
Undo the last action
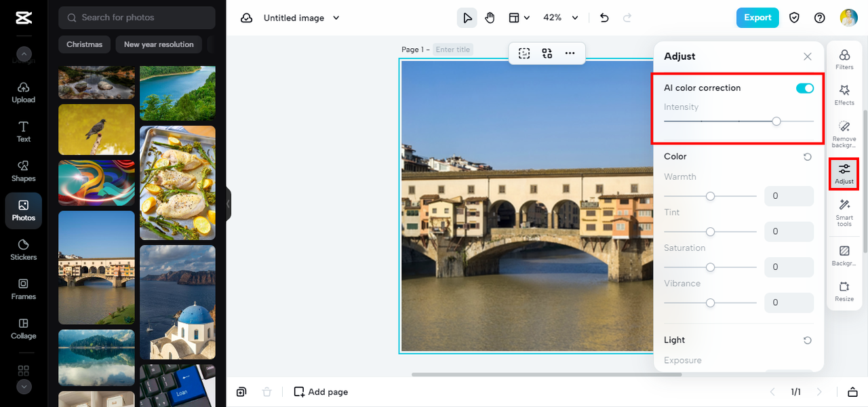[x=604, y=18]
